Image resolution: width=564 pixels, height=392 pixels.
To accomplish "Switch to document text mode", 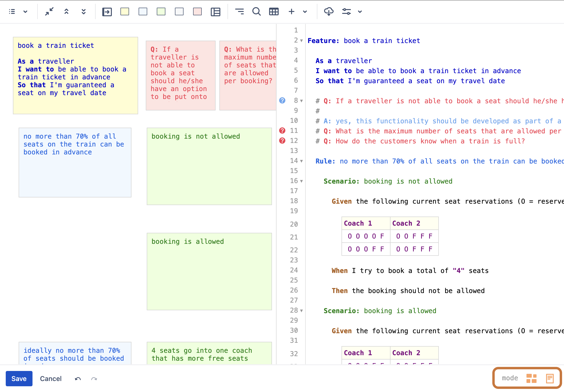I will click(550, 378).
